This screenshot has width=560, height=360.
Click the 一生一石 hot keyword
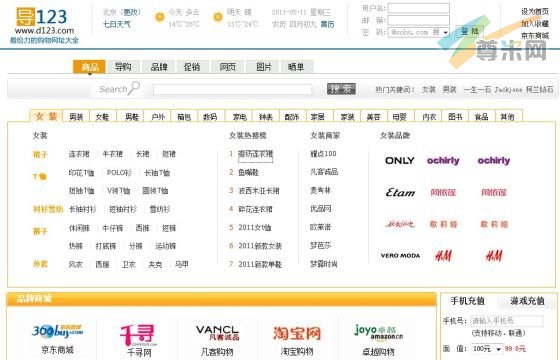pyautogui.click(x=477, y=89)
